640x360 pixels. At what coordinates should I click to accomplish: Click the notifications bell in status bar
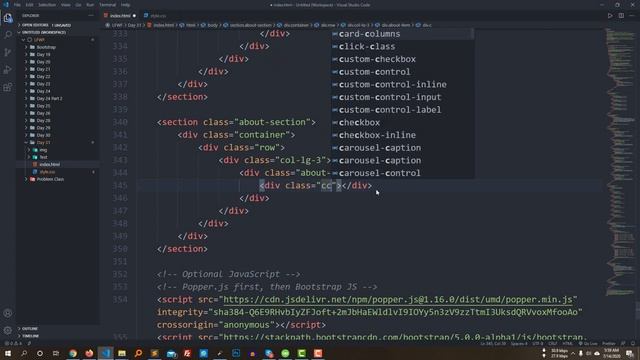[x=633, y=344]
